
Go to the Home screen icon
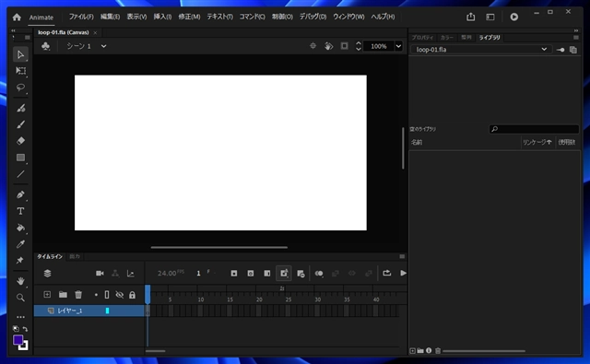(17, 17)
